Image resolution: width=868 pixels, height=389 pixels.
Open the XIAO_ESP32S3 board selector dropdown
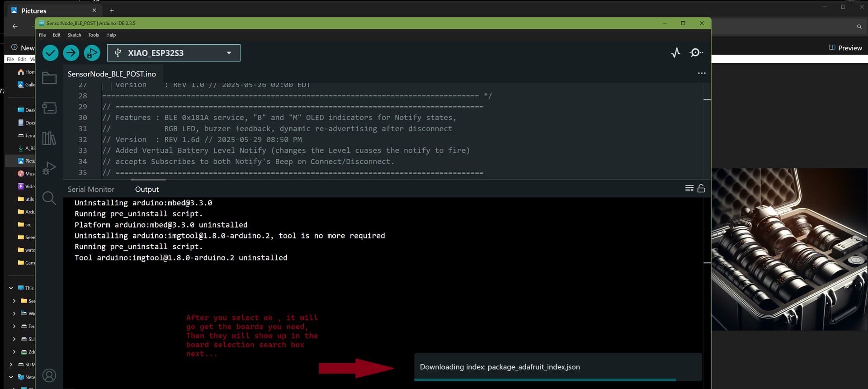(x=174, y=53)
